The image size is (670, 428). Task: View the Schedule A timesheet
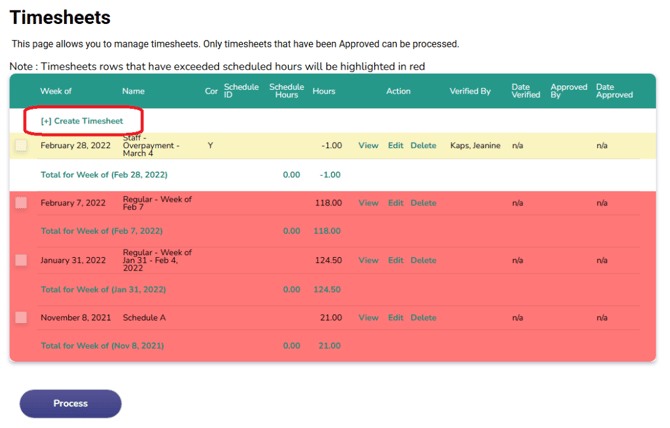[x=368, y=318]
